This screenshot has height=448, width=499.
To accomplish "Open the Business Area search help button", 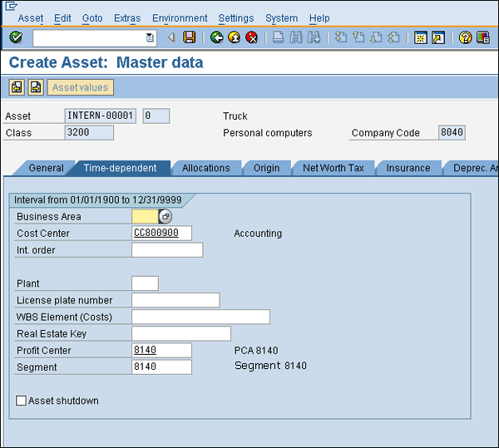I will point(165,216).
